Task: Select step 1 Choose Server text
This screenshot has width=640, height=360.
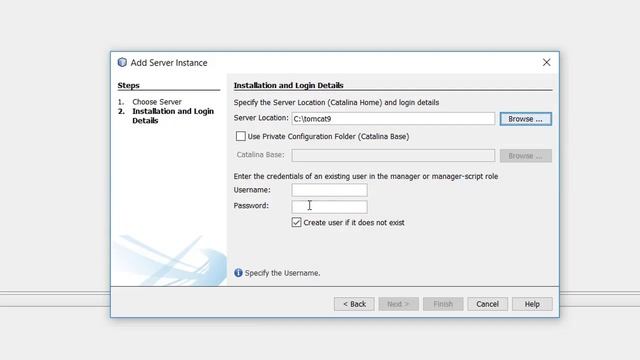Action: (x=157, y=102)
